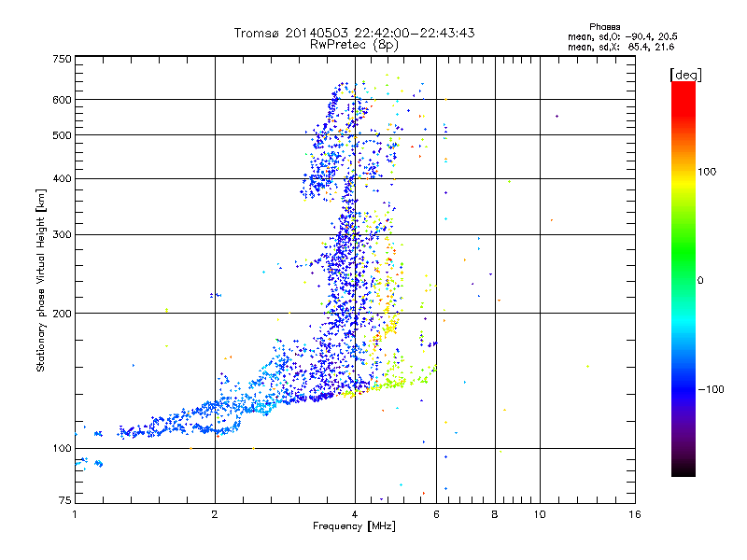The width and height of the screenshot is (747, 560).
Task: Click the x-axis tick label '1'
Action: click(x=75, y=514)
